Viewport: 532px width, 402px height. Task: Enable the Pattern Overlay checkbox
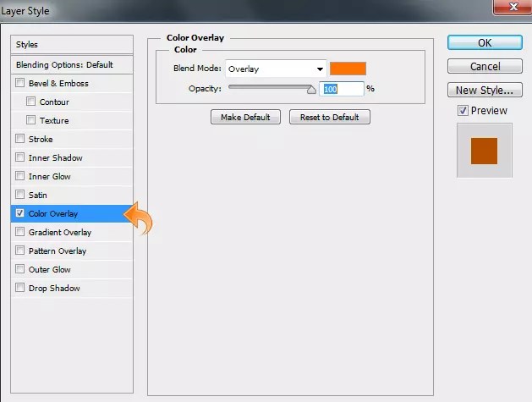coord(20,251)
